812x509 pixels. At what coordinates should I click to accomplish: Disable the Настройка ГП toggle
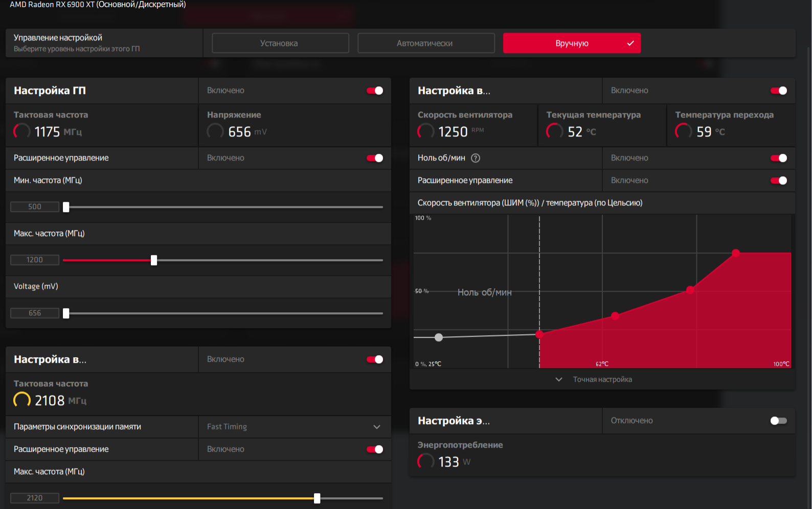coord(375,90)
